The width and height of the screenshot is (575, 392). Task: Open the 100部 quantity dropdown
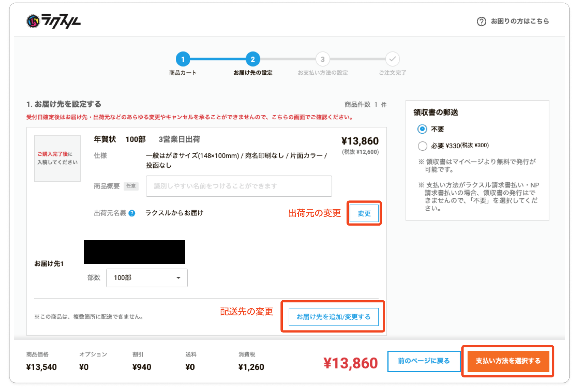(x=147, y=278)
